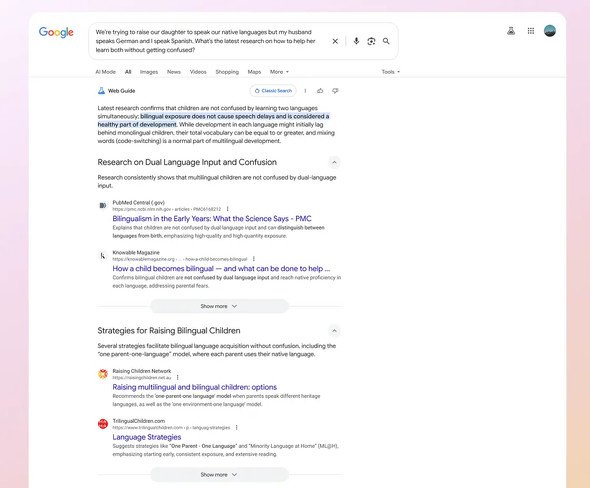The image size is (590, 488).
Task: Open options menu for Knowable Magazine result
Action: pyautogui.click(x=254, y=259)
